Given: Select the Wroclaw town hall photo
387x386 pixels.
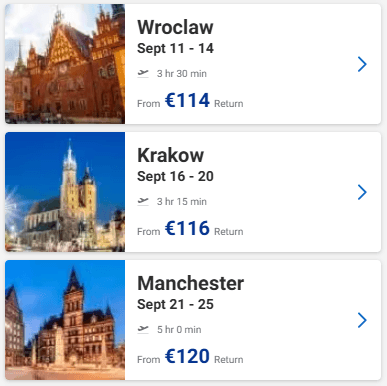Looking at the screenshot, I should 65,64.
